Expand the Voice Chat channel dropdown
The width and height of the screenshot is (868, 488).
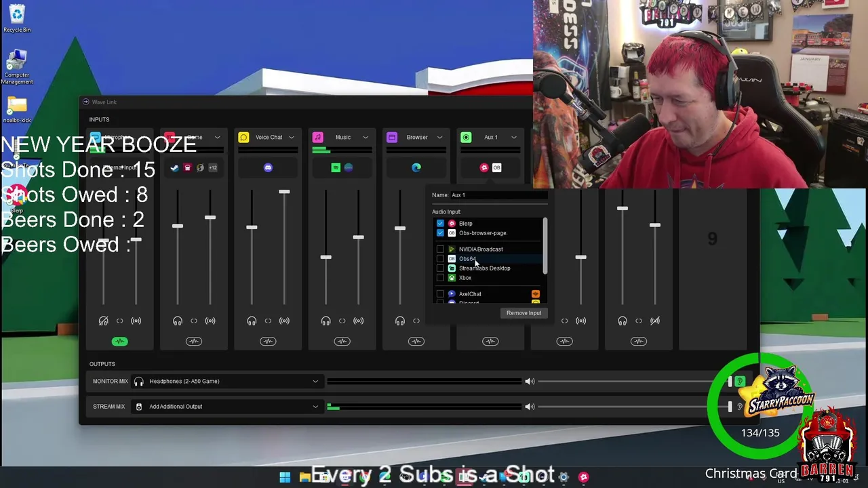(x=292, y=138)
